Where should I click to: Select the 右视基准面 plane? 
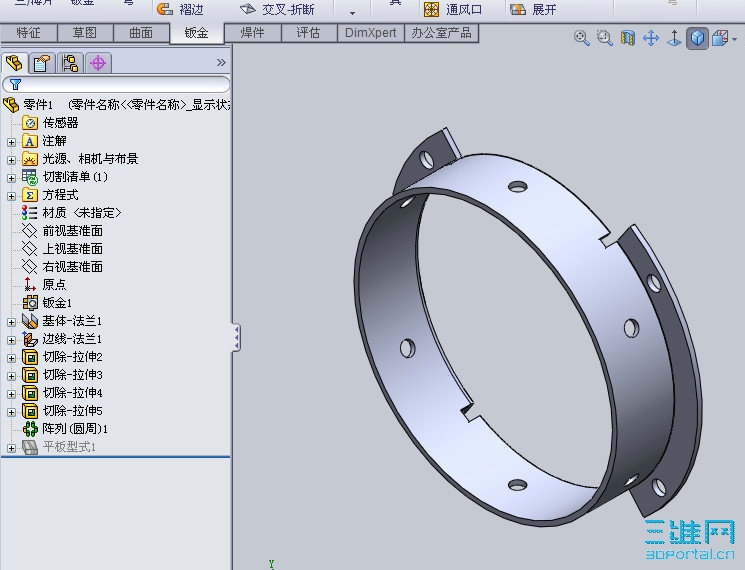tap(62, 267)
